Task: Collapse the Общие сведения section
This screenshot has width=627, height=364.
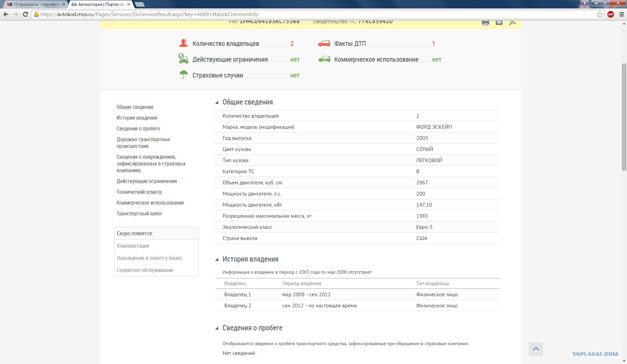Action: point(217,102)
